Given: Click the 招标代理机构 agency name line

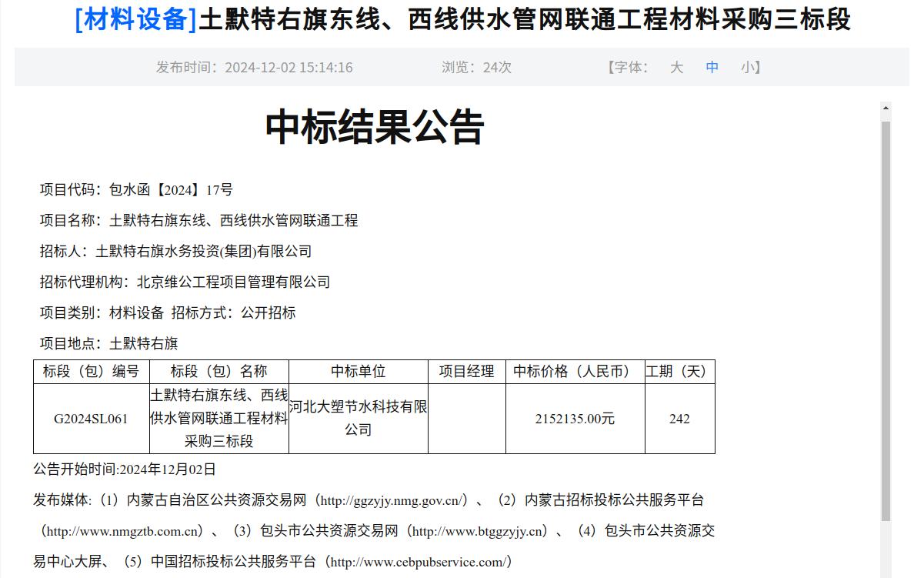Looking at the screenshot, I should (185, 282).
